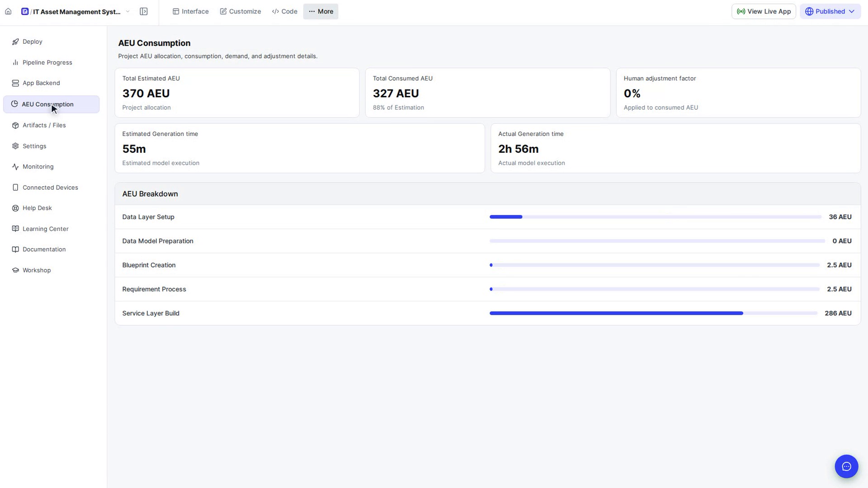Open Artifacts / Files section
Image resolution: width=868 pixels, height=488 pixels.
pos(51,125)
